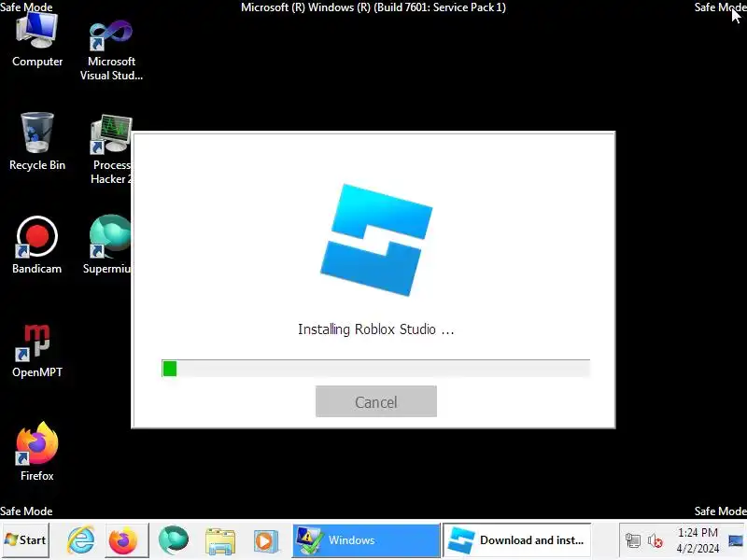Click the Roblox Studio logo in the installer
747x560 pixels.
[x=376, y=240]
